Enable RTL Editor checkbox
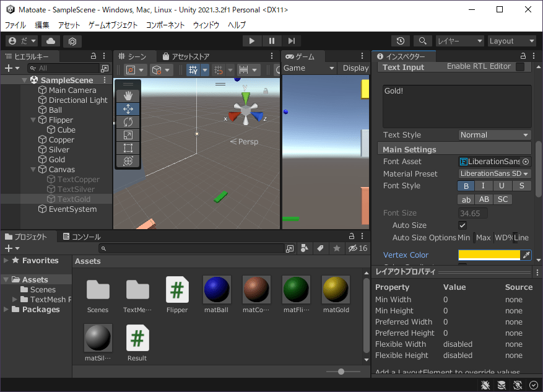543x392 pixels. click(520, 67)
